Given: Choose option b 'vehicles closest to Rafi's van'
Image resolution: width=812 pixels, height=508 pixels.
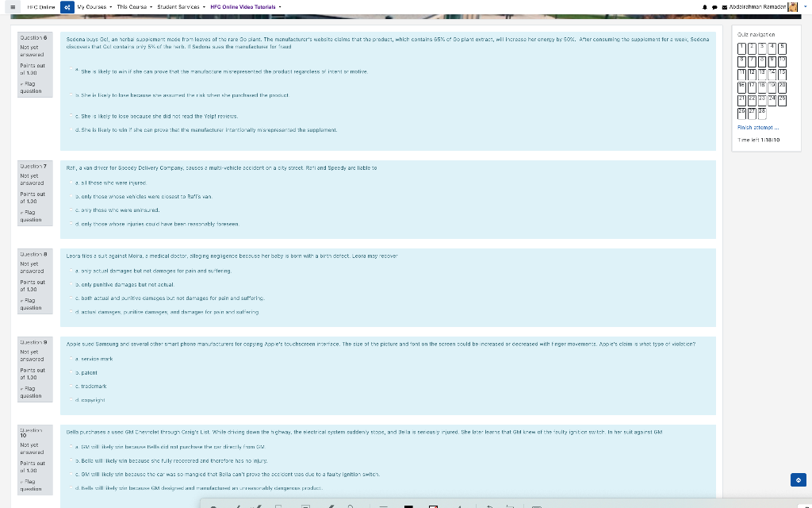Looking at the screenshot, I should (x=71, y=196).
